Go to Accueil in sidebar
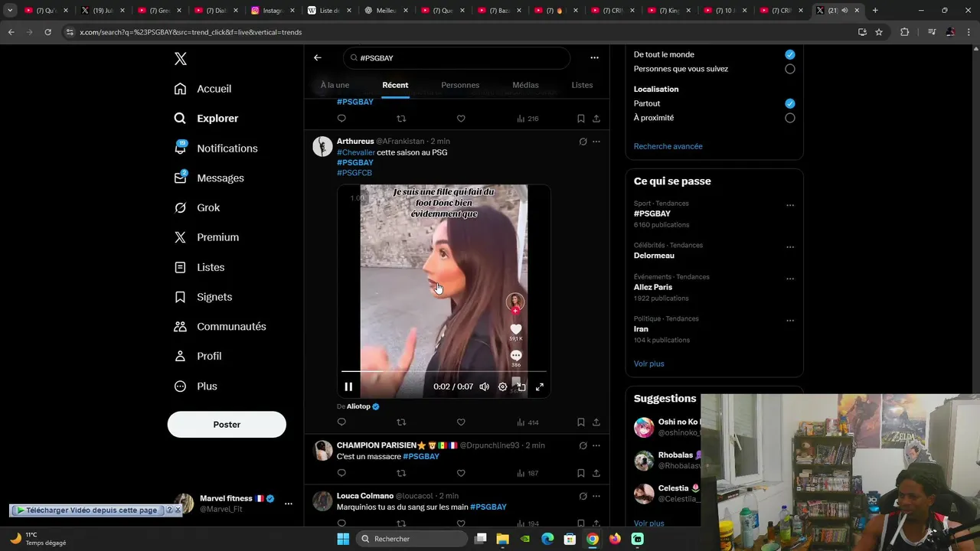 point(204,89)
